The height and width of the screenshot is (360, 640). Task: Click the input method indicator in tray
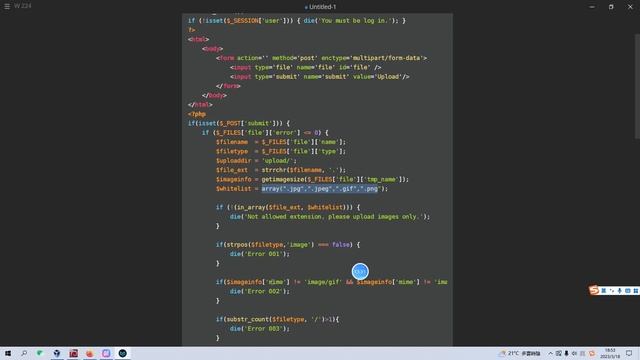coord(583,353)
